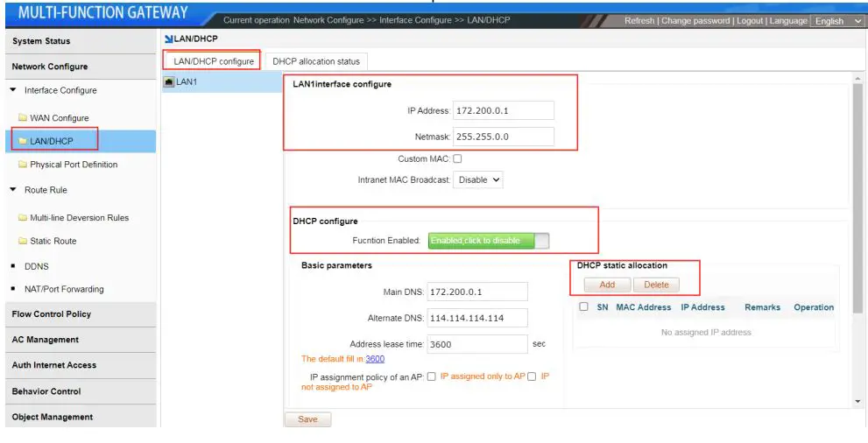Click the LAN/DHCP page title arrow icon
The height and width of the screenshot is (443, 868).
(169, 39)
